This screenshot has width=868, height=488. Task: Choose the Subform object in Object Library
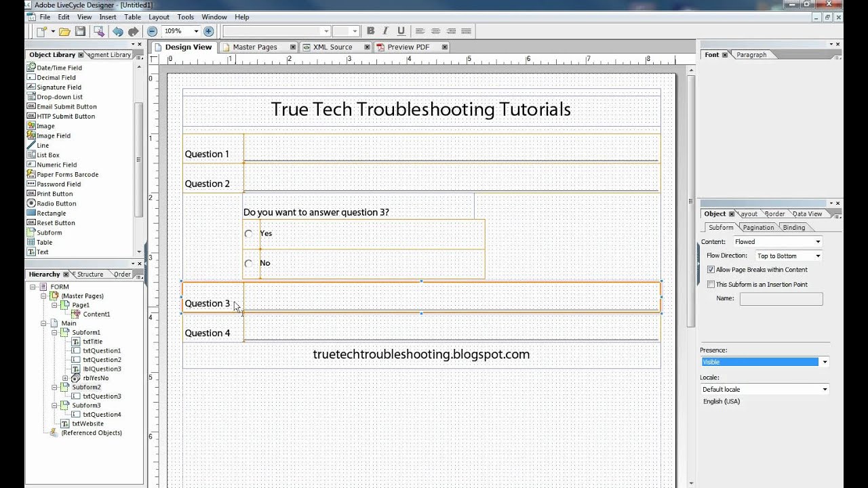point(45,232)
